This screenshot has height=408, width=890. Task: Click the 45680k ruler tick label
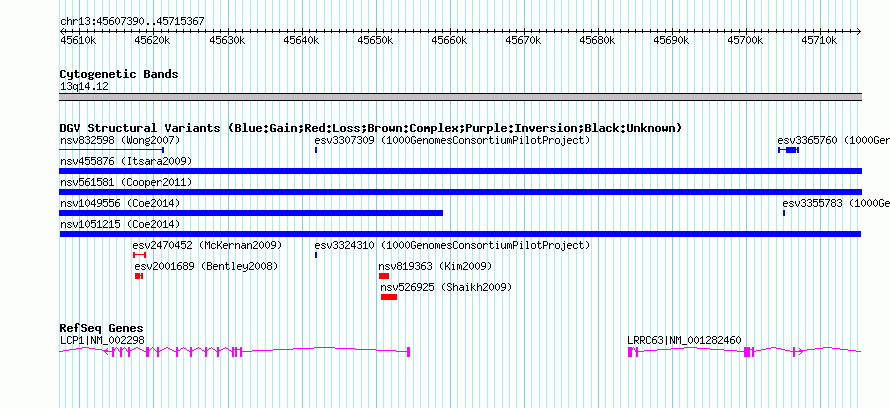pyautogui.click(x=597, y=40)
